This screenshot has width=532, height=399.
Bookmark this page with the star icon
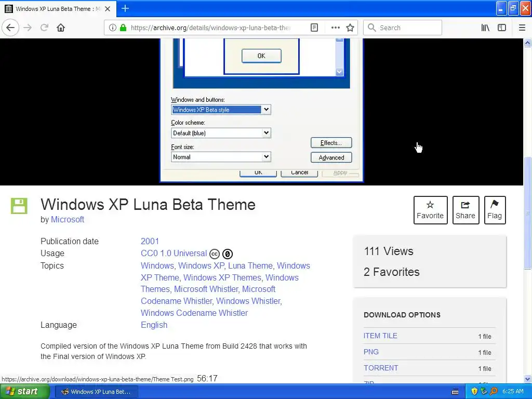[350, 28]
